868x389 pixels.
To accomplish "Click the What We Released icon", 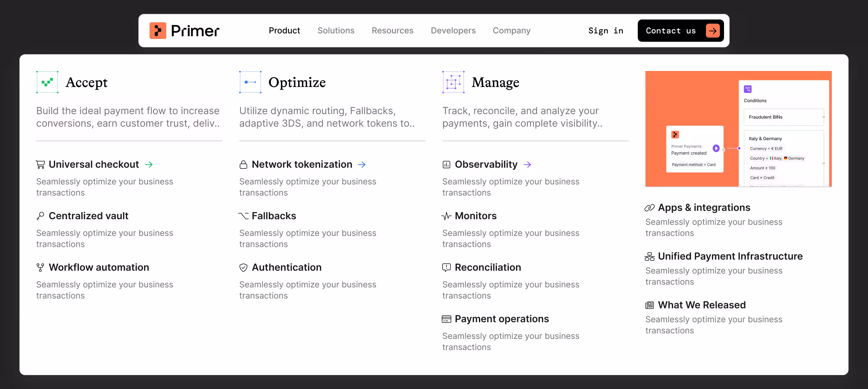I will [649, 305].
